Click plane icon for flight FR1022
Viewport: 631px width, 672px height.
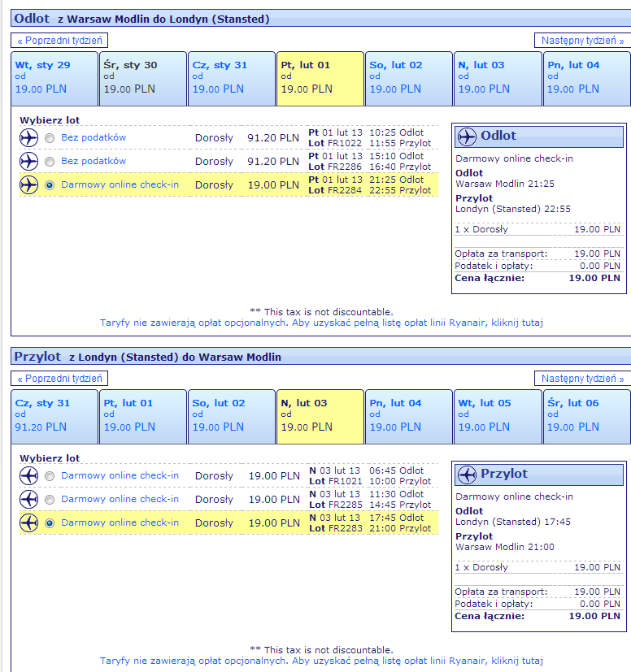tap(28, 138)
